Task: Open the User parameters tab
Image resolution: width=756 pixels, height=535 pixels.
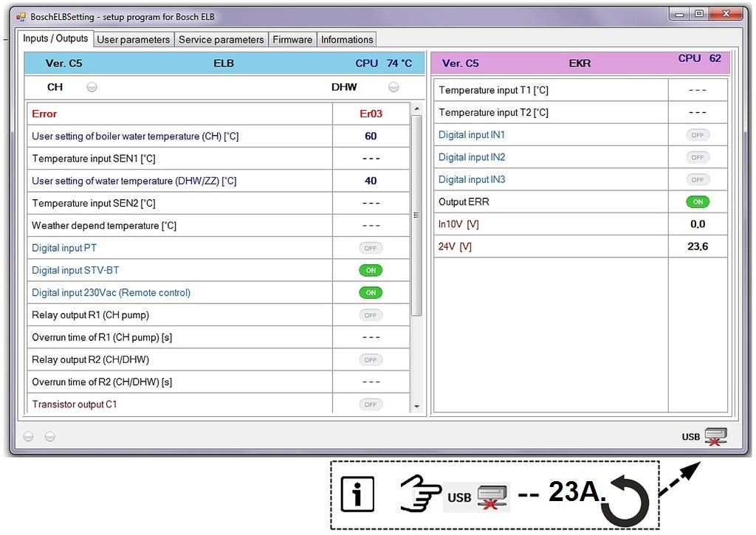Action: click(x=133, y=40)
